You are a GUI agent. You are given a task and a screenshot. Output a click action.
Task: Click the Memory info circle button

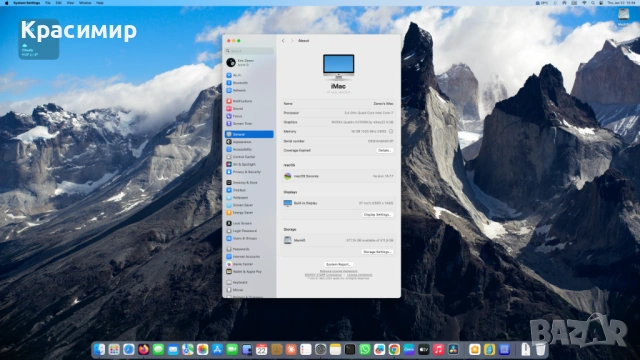click(391, 131)
